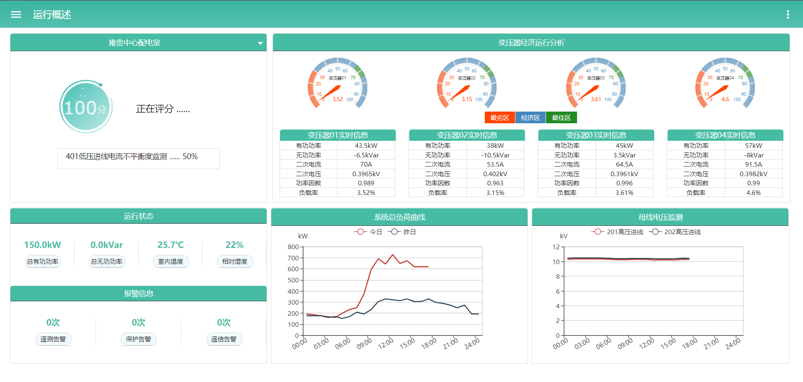Click the 相对湿度 label button
The image size is (803, 382).
[235, 262]
